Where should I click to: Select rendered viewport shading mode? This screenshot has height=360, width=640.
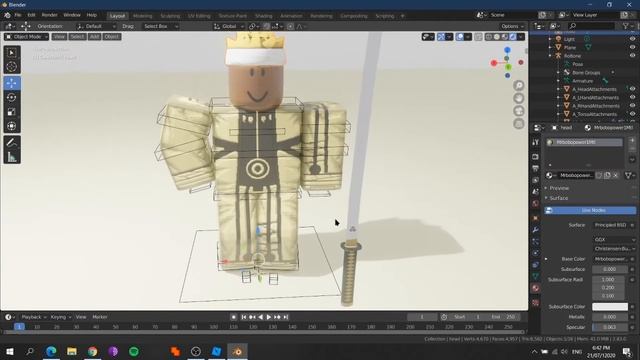[513, 37]
